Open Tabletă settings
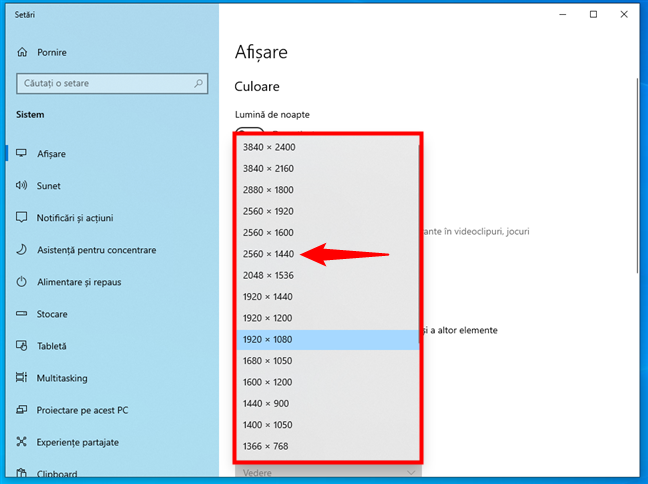 tap(112, 346)
